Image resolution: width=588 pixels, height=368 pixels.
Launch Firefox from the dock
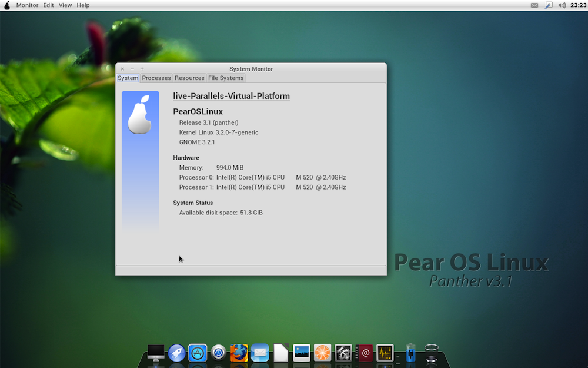tap(238, 353)
